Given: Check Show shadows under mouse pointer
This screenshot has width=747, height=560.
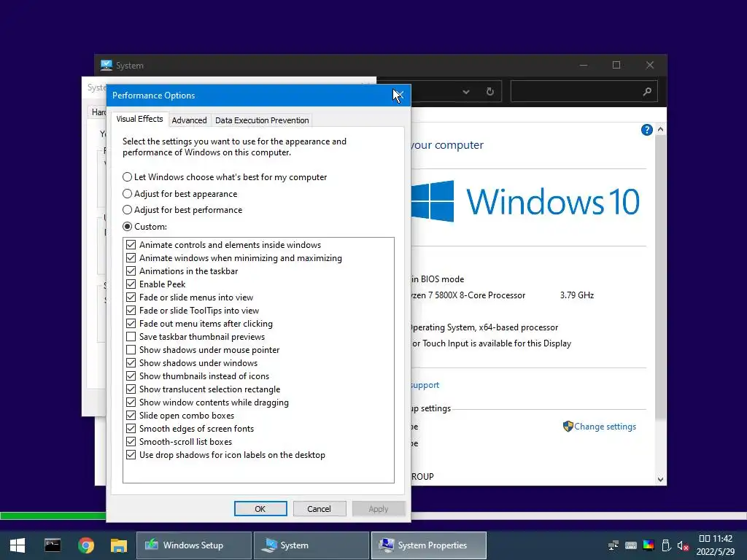Looking at the screenshot, I should tap(131, 350).
